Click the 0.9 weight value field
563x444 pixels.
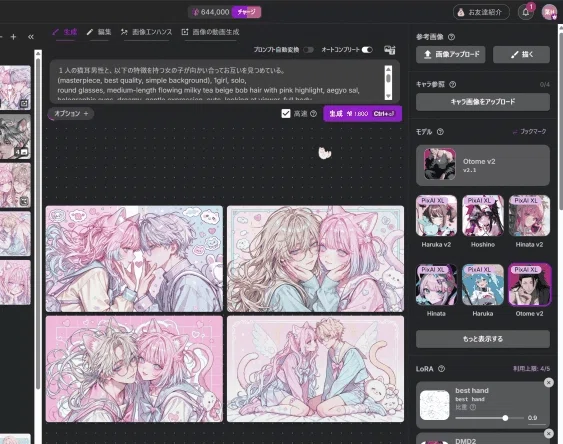(x=536, y=418)
